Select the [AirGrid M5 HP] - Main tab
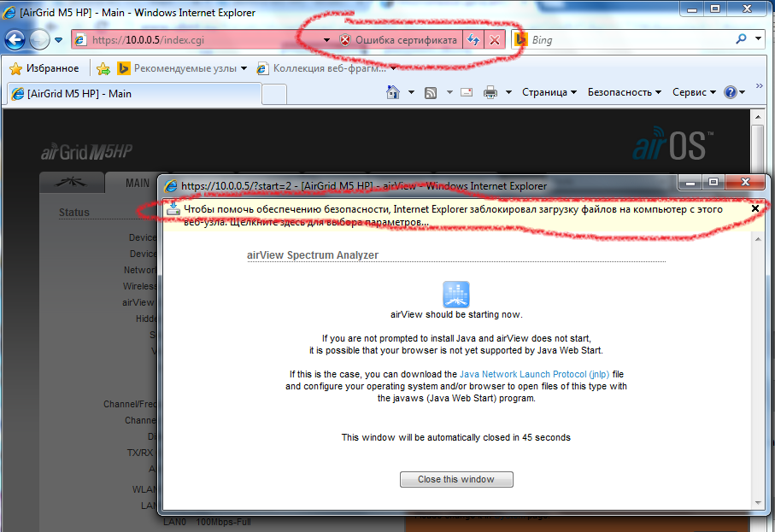 (x=133, y=93)
